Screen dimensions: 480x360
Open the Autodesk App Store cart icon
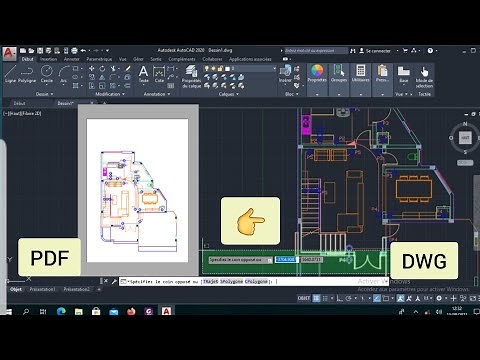coord(405,51)
